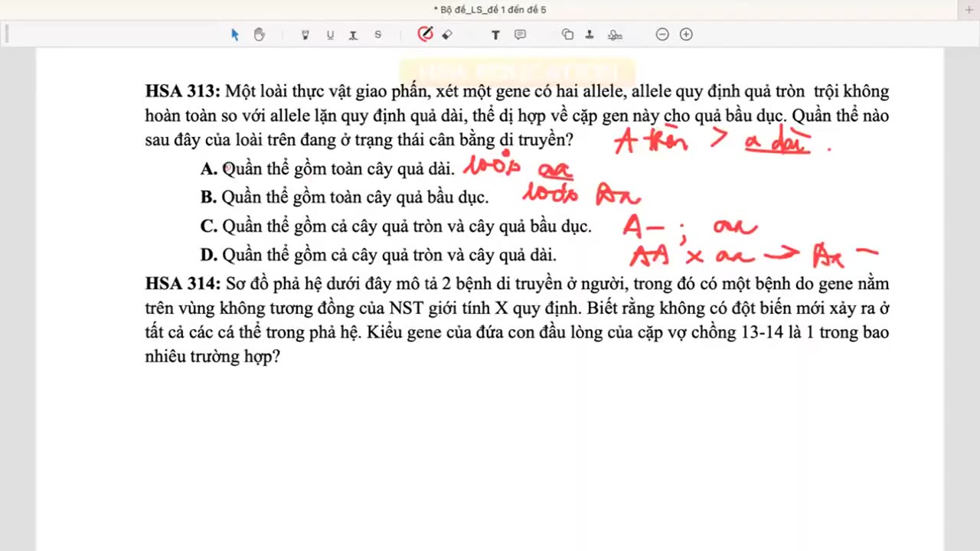Click the 'HSA 313:' question label

[x=183, y=92]
